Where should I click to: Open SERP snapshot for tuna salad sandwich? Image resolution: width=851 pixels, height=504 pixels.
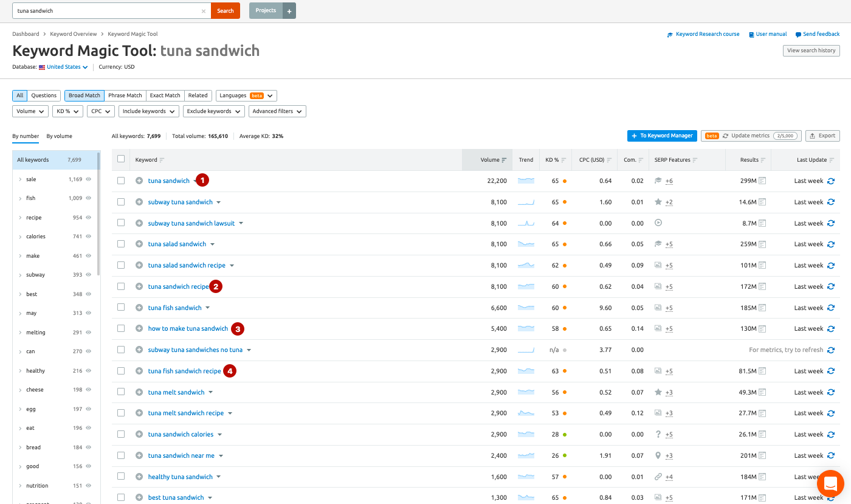762,244
